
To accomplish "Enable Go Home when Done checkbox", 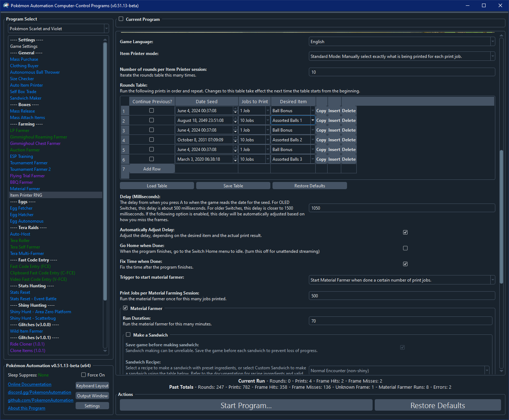I will click(x=405, y=248).
